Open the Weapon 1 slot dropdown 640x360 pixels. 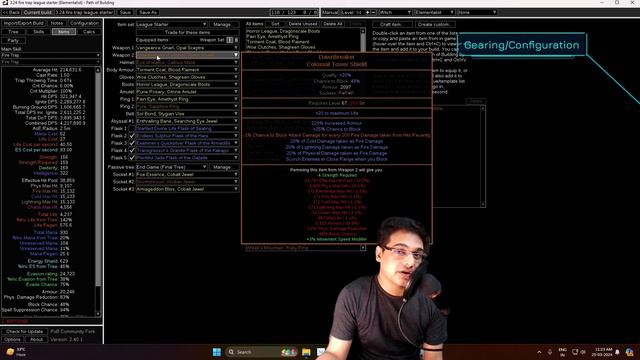click(x=187, y=48)
